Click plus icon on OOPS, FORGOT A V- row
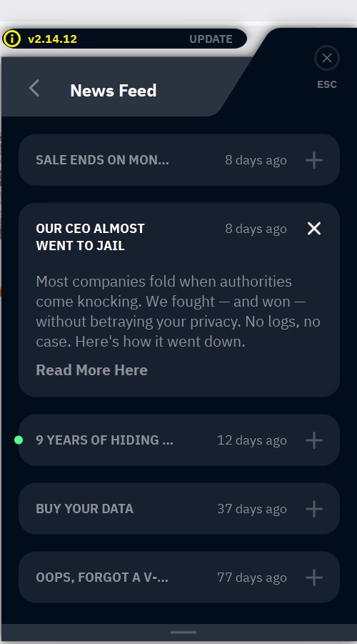Screen dimensions: 357x644 314,578
